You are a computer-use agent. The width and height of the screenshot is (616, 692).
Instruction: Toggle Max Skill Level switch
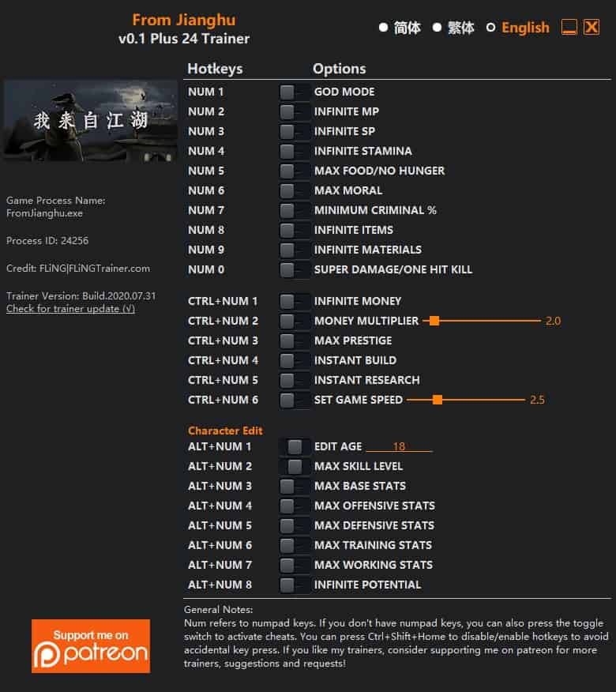pyautogui.click(x=295, y=467)
